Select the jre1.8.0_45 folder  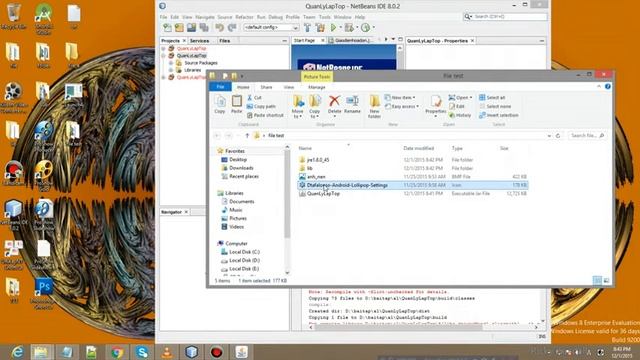pos(318,160)
